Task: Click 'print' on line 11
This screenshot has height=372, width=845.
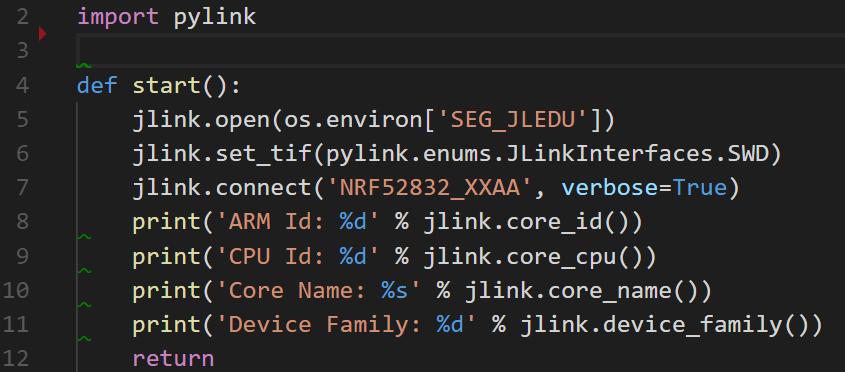Action: tap(166, 326)
